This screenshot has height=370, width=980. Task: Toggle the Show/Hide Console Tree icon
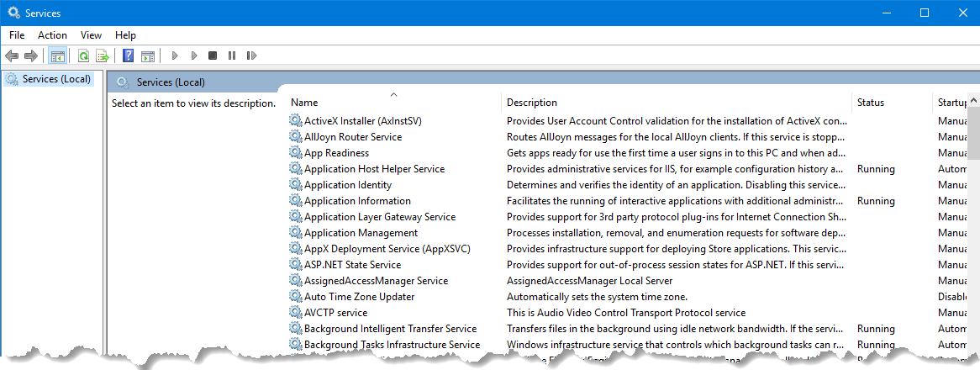(57, 56)
